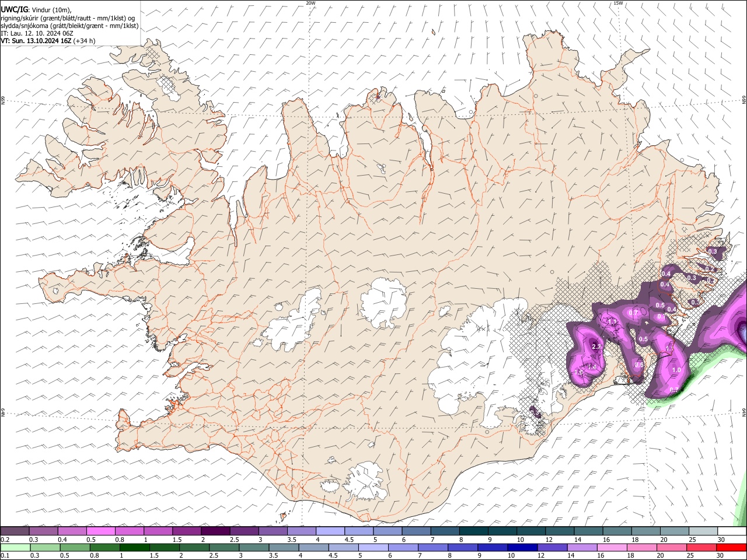
Task: Click the 1.0 precipitation value on the map
Action: point(676,370)
